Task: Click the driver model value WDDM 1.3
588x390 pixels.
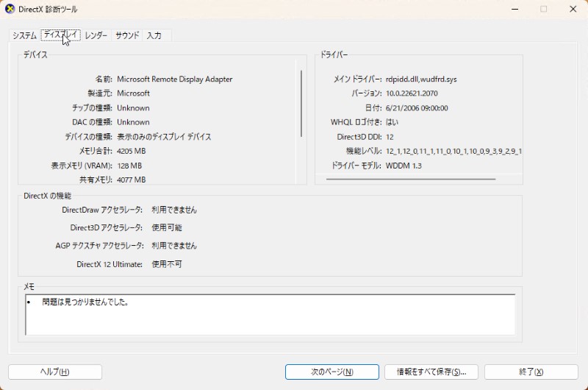Action: [404, 166]
